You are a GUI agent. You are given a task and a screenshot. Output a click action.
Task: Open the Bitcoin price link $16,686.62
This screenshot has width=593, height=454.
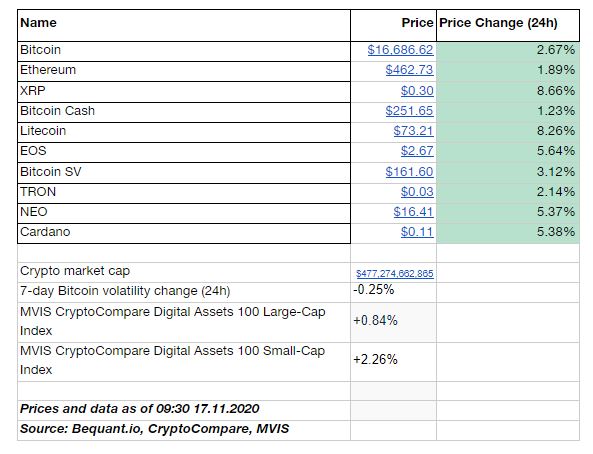tap(400, 50)
